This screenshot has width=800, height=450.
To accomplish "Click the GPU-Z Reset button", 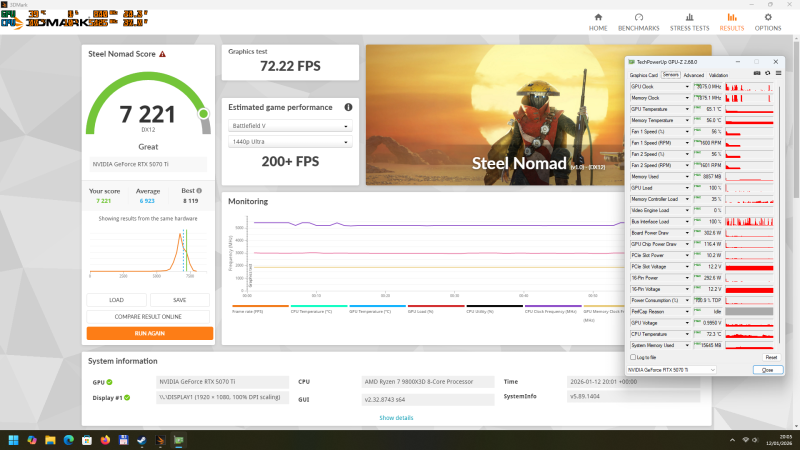I will [x=771, y=357].
